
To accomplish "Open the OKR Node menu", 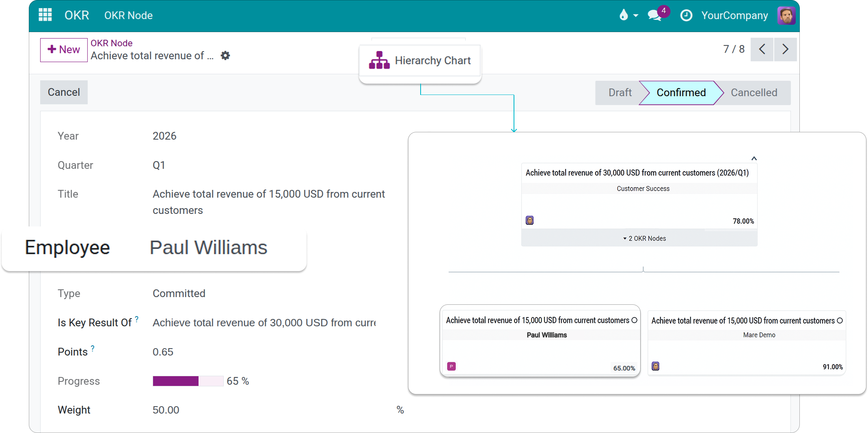I will (128, 15).
